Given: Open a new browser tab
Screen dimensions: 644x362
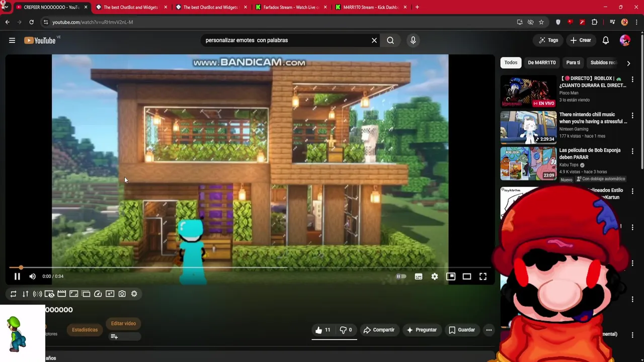Looking at the screenshot, I should (417, 7).
